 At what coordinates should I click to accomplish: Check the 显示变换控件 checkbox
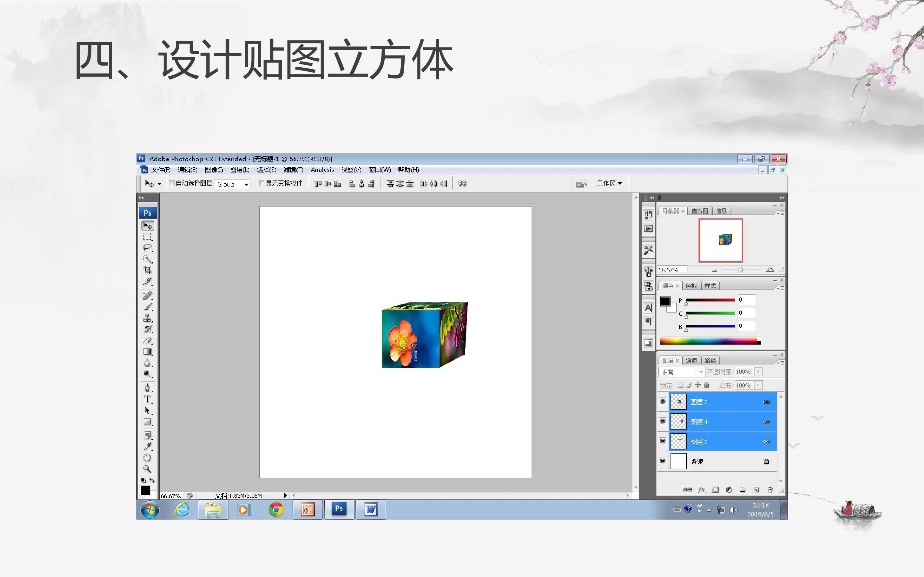261,184
